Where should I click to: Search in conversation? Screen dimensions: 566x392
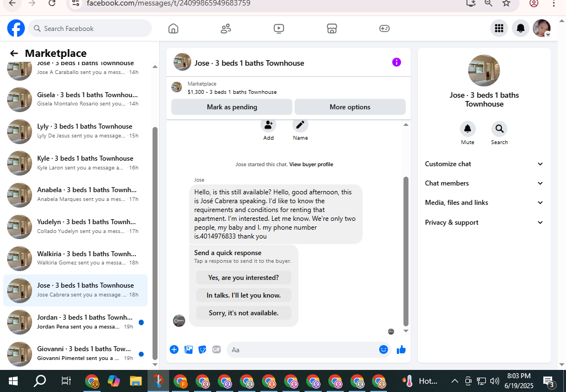point(499,129)
